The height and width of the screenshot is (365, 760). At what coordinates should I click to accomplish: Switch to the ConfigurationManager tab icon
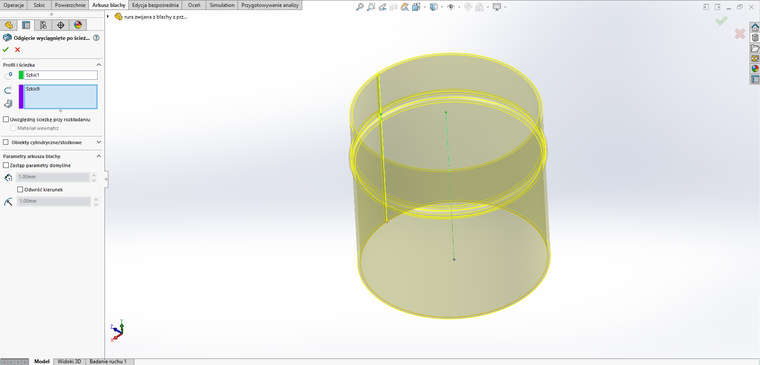coord(43,25)
